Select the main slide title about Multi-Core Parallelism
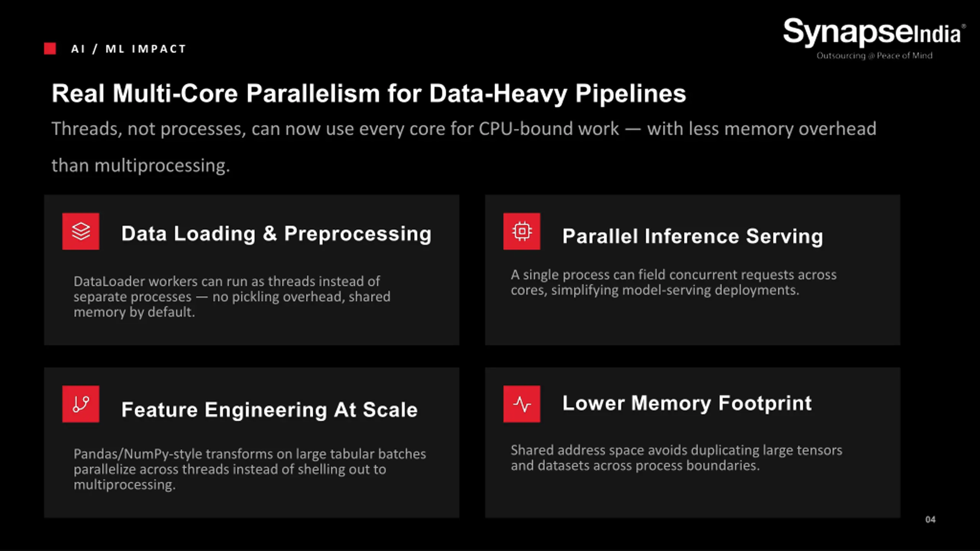The image size is (980, 551). (x=369, y=93)
